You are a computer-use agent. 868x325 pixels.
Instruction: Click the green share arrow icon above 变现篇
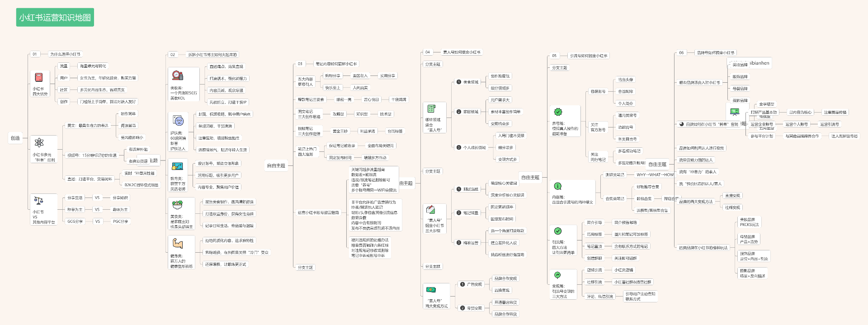(x=557, y=275)
